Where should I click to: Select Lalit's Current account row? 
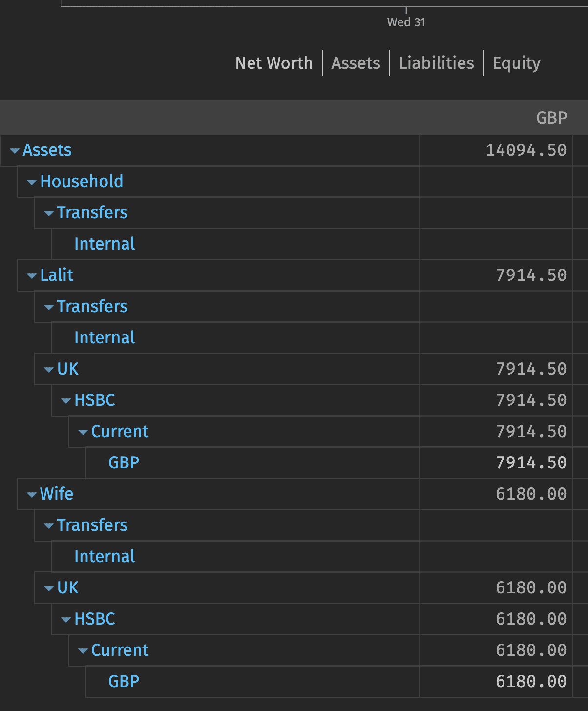pyautogui.click(x=120, y=432)
